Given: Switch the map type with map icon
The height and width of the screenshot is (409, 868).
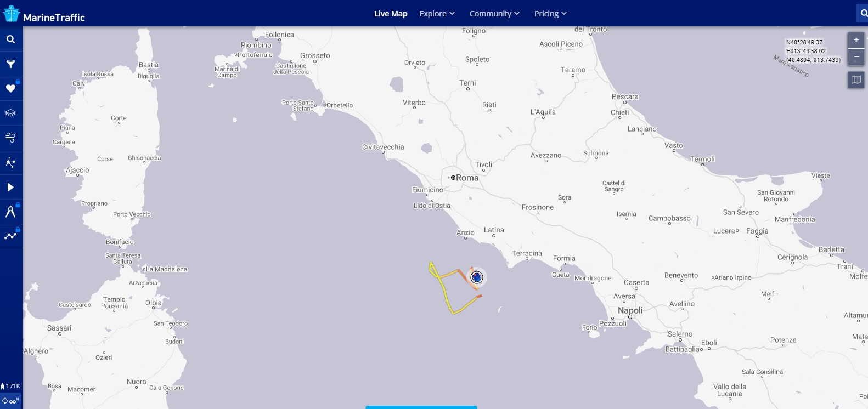Looking at the screenshot, I should pyautogui.click(x=856, y=80).
